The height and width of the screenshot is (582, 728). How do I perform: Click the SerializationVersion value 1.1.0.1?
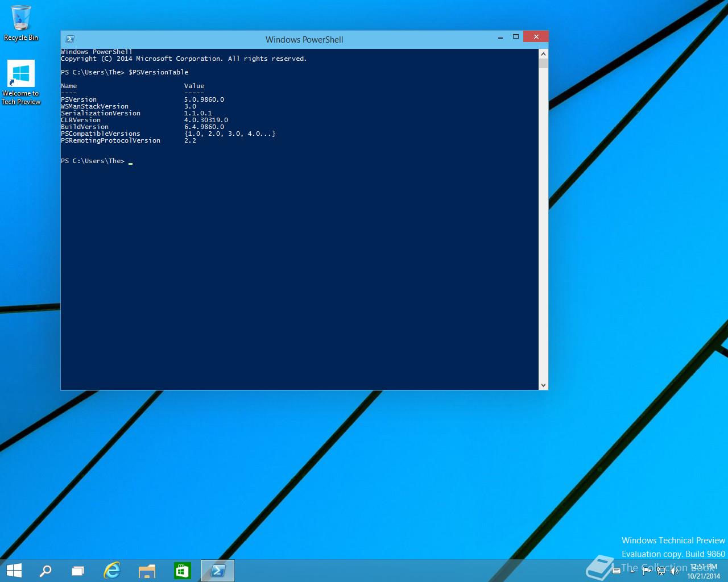(198, 113)
